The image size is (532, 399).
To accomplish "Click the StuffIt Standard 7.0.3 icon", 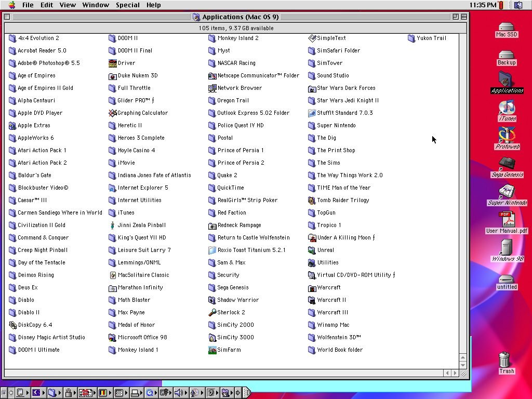I will (312, 113).
